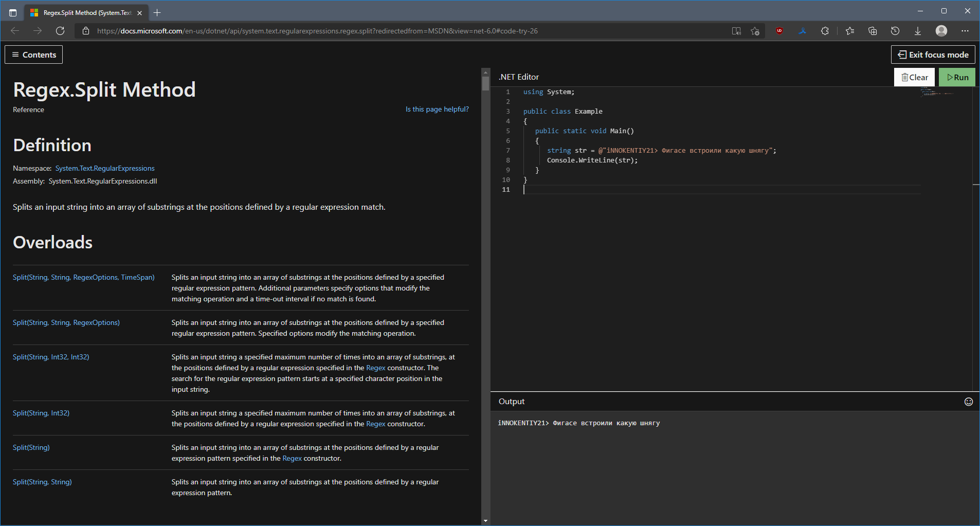
Task: Exit focus mode
Action: (933, 55)
